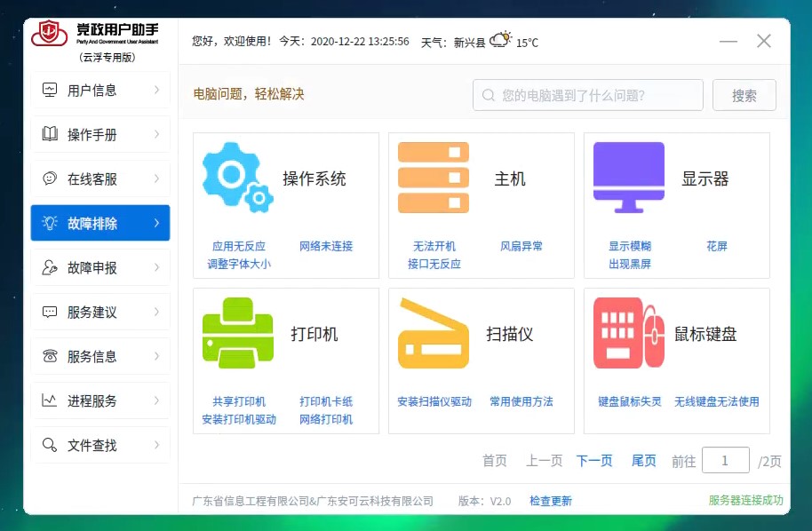Open the 网络未连接 troubleshooting link
The width and height of the screenshot is (812, 531).
(326, 246)
